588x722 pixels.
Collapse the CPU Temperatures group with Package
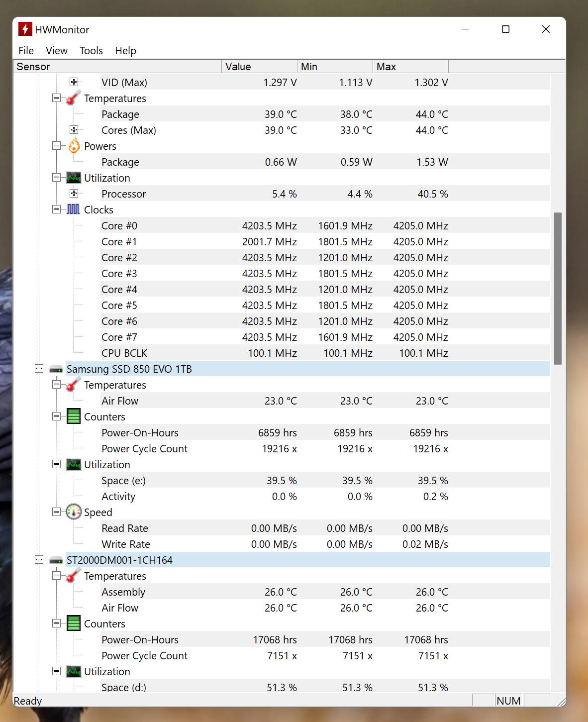click(x=56, y=98)
